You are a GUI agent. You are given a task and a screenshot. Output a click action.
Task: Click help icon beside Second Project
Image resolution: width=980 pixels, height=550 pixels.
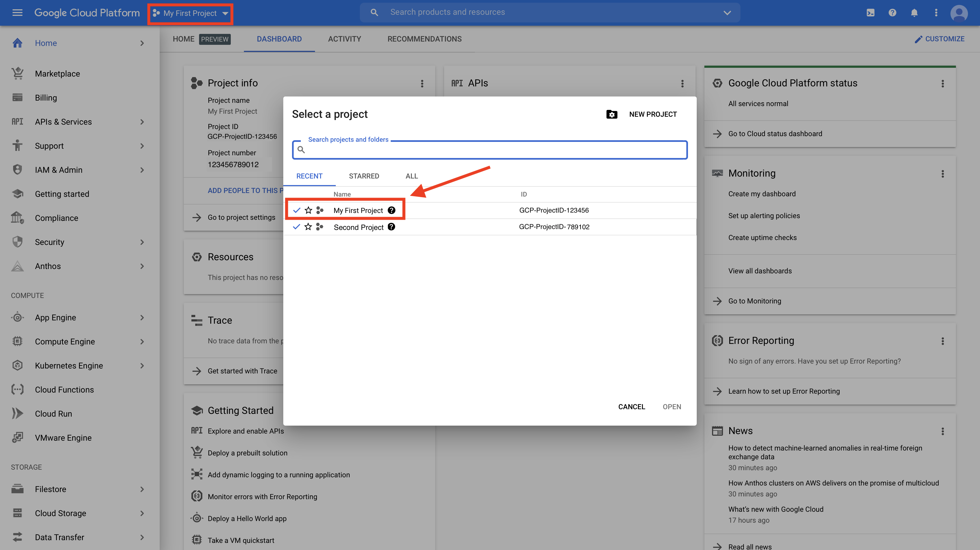[x=392, y=227]
